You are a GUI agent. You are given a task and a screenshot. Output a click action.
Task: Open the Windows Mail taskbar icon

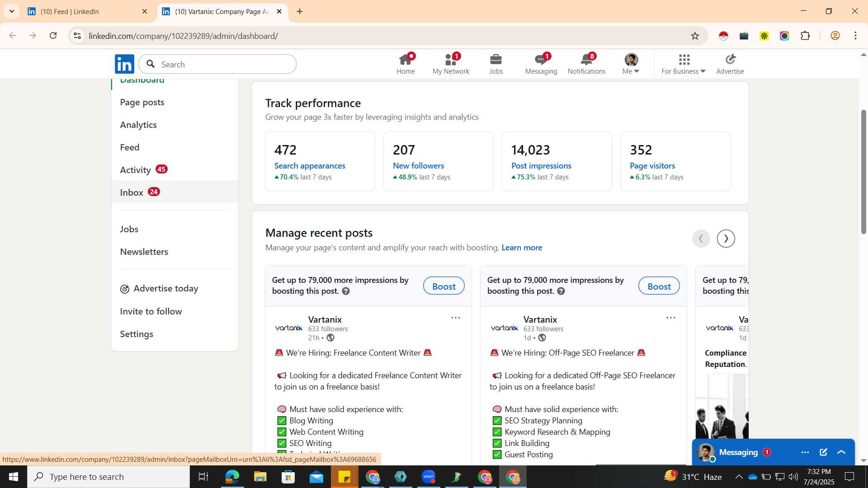(316, 477)
